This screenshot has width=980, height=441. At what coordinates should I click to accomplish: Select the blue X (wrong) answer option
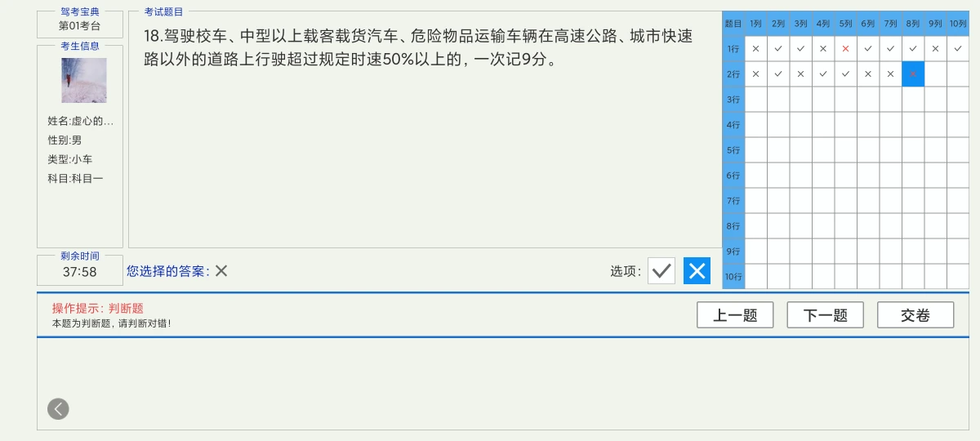pos(697,270)
